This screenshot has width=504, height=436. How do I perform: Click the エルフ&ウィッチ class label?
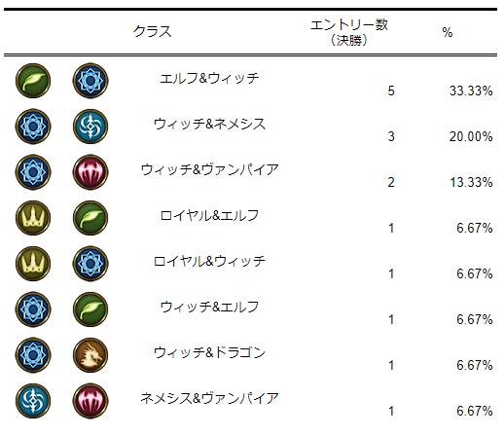(x=209, y=78)
